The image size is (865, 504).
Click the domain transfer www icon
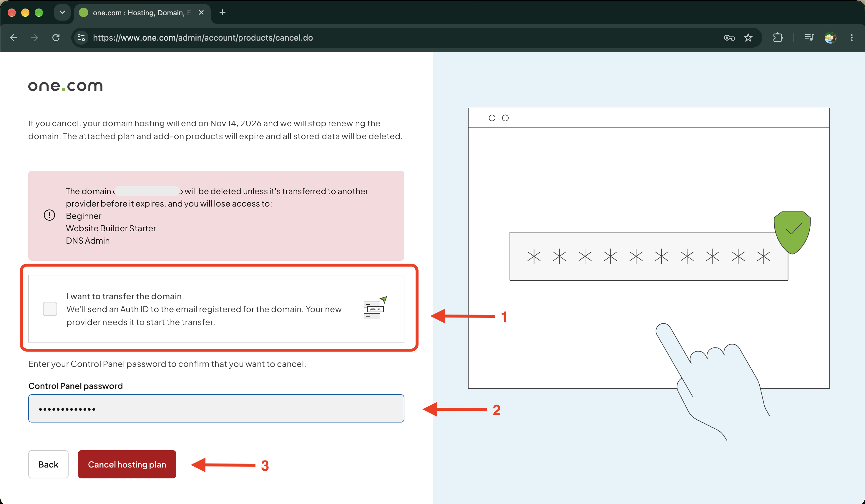tap(375, 308)
